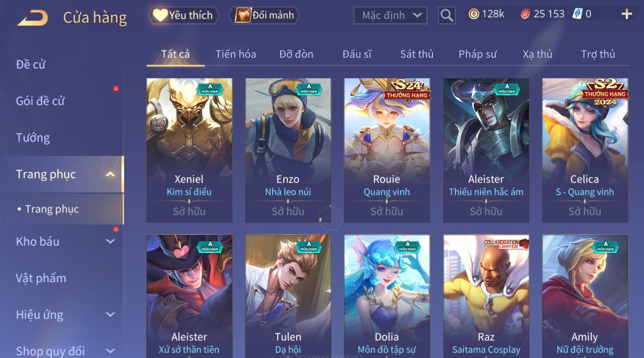This screenshot has height=358, width=644.
Task: Open search with the magnifier icon
Action: click(x=447, y=15)
